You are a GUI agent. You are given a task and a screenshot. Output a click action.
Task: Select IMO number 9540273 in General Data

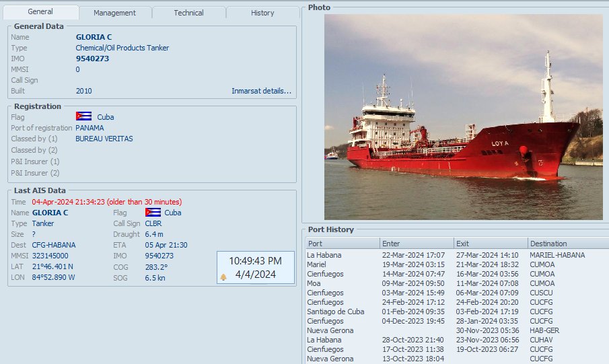(92, 59)
